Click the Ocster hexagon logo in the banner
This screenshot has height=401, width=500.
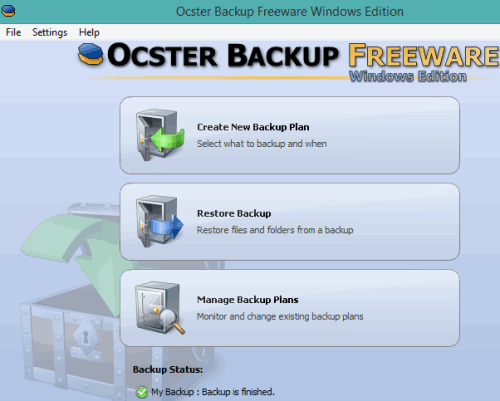tap(90, 54)
